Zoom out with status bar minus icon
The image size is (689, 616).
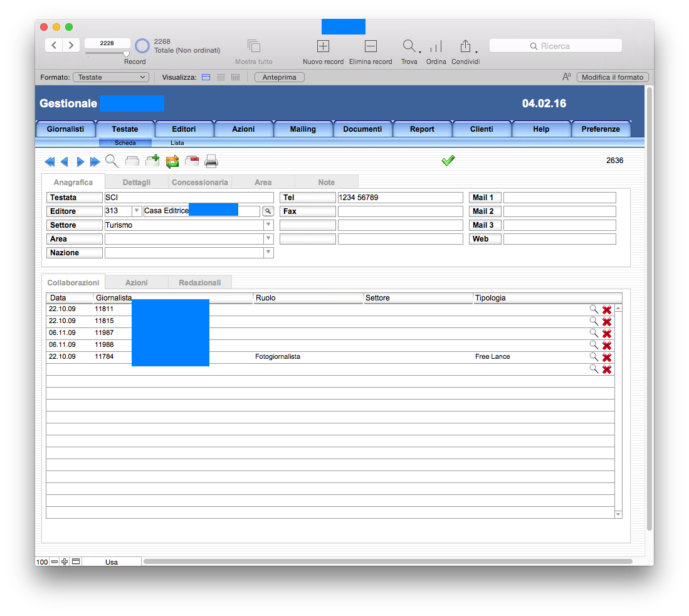click(55, 561)
